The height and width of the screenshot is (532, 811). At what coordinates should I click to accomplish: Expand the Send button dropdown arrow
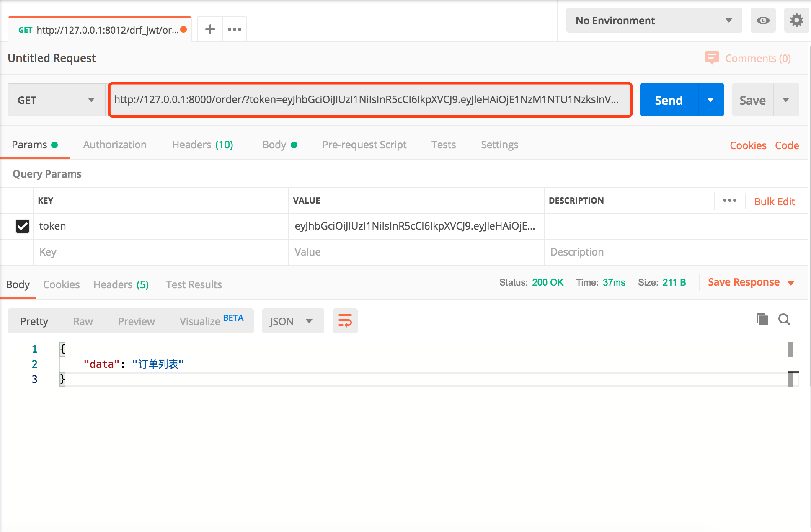pos(710,100)
